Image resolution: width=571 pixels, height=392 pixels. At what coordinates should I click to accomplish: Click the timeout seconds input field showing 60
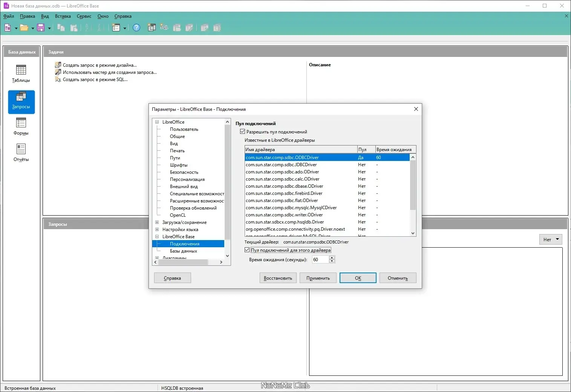click(320, 259)
